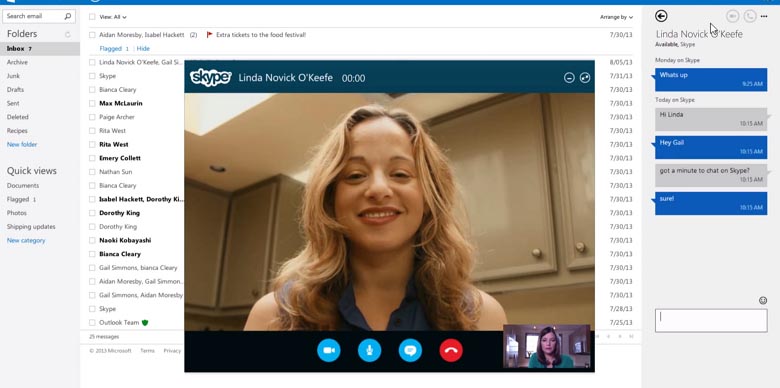Click the 'Whats up' chat message
Image resolution: width=780 pixels, height=388 pixels.
(x=711, y=80)
